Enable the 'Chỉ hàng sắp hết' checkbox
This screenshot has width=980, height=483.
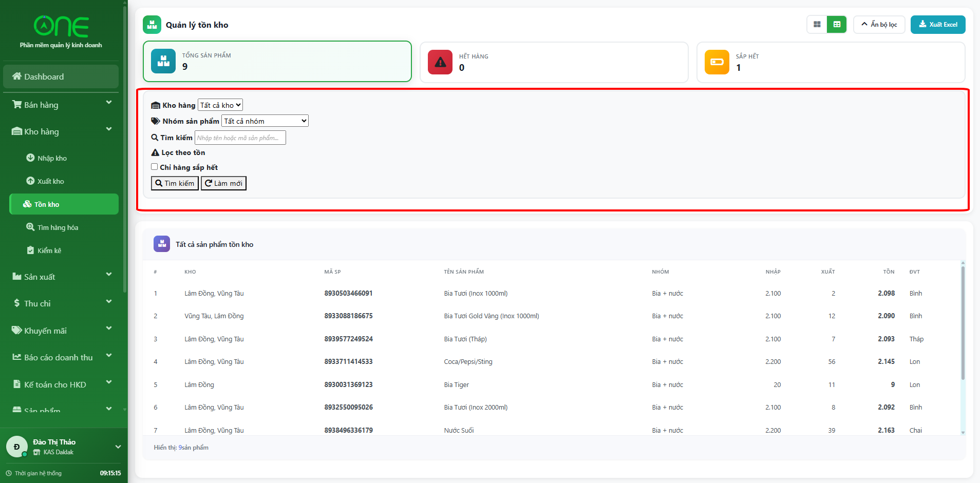[x=154, y=167]
